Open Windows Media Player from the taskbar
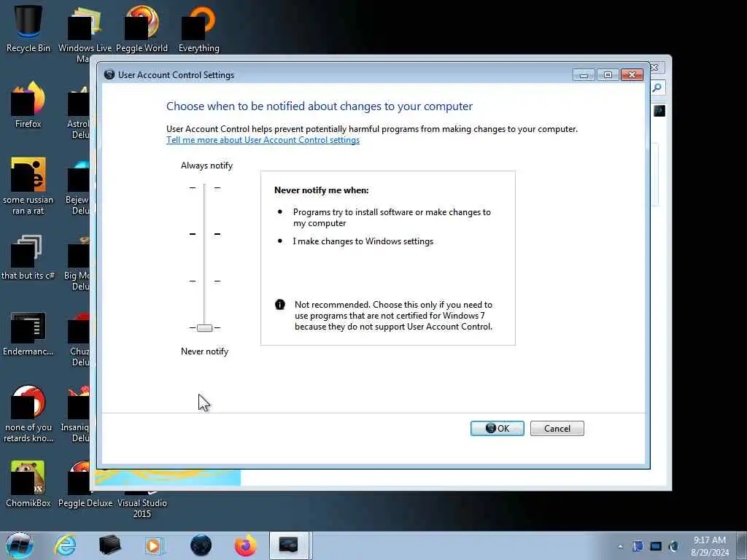The image size is (747, 560). click(154, 545)
